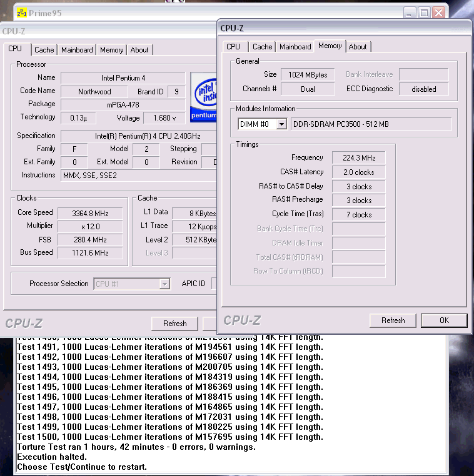
Task: Select Memory tab in front CPU-Z window
Action: [x=330, y=46]
